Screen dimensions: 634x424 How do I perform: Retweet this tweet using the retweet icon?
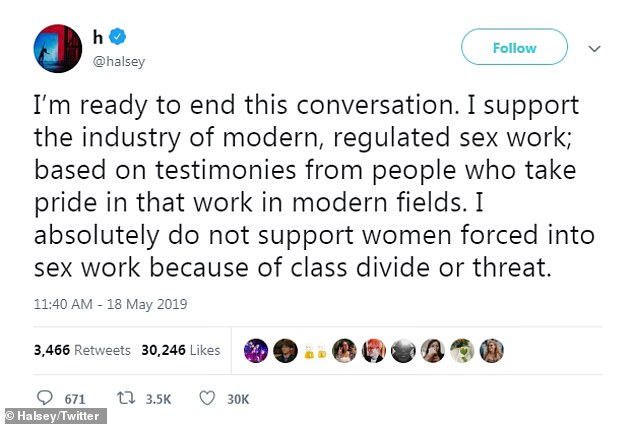(123, 398)
